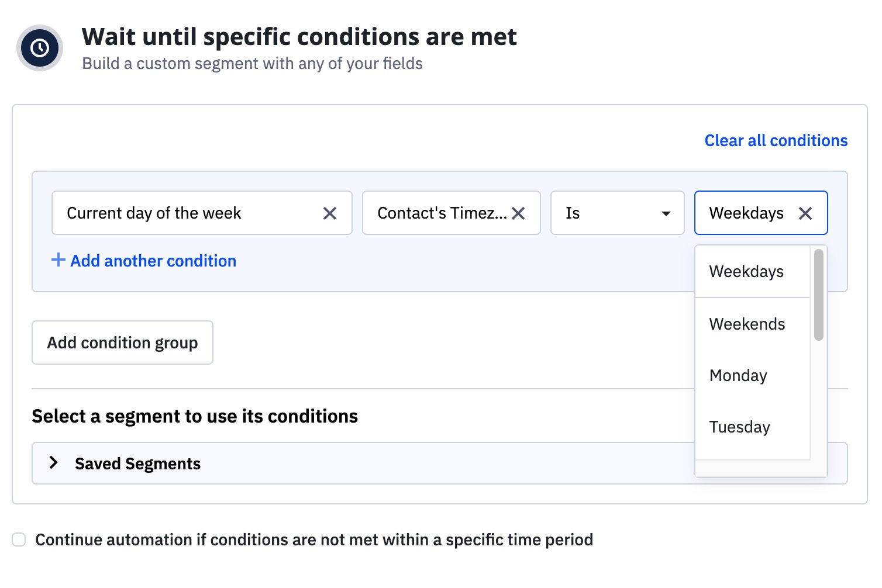Click Clear all conditions link
Image resolution: width=882 pixels, height=588 pixels.
pos(776,141)
